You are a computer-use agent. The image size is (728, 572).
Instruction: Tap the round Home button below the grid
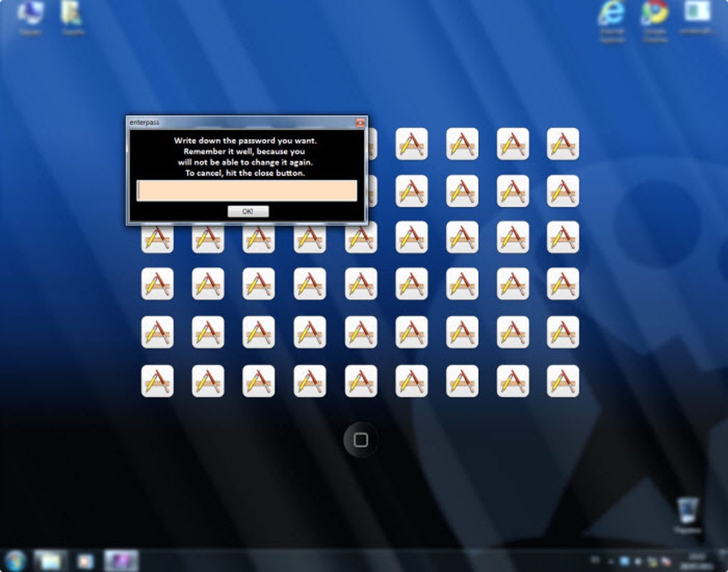point(360,440)
